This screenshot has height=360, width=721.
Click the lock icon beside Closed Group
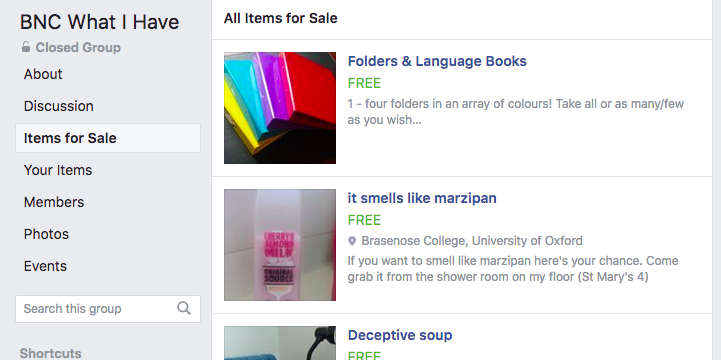click(x=26, y=46)
